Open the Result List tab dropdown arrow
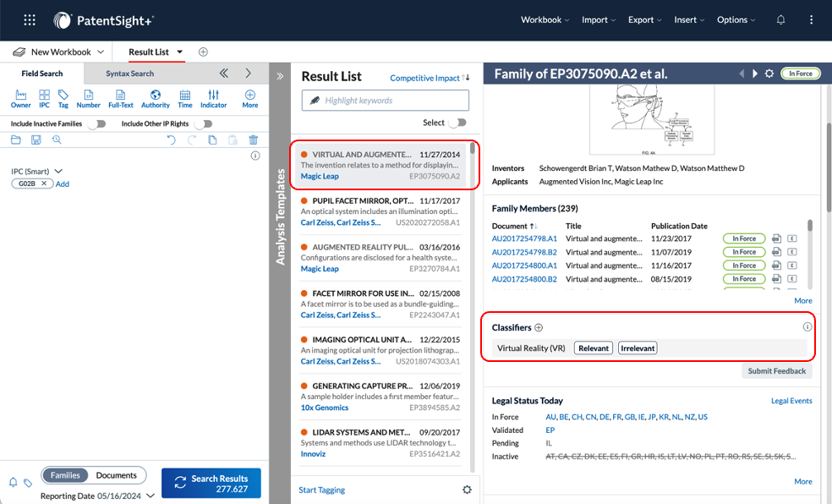 coord(180,52)
